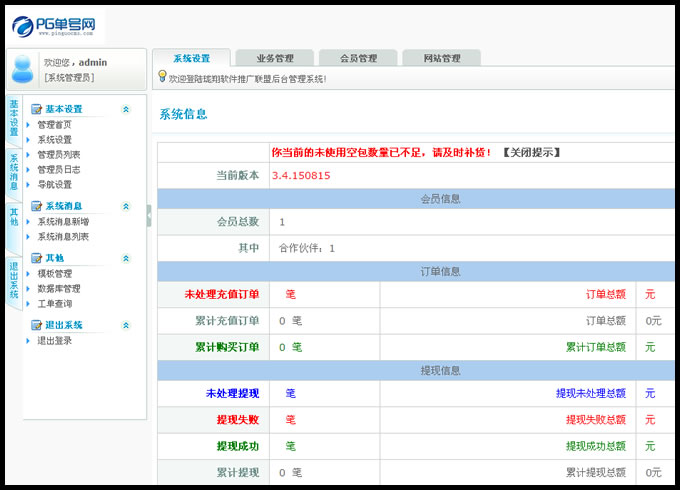Click 退出登录 to log out
Viewport: 680px width, 490px height.
pyautogui.click(x=55, y=341)
